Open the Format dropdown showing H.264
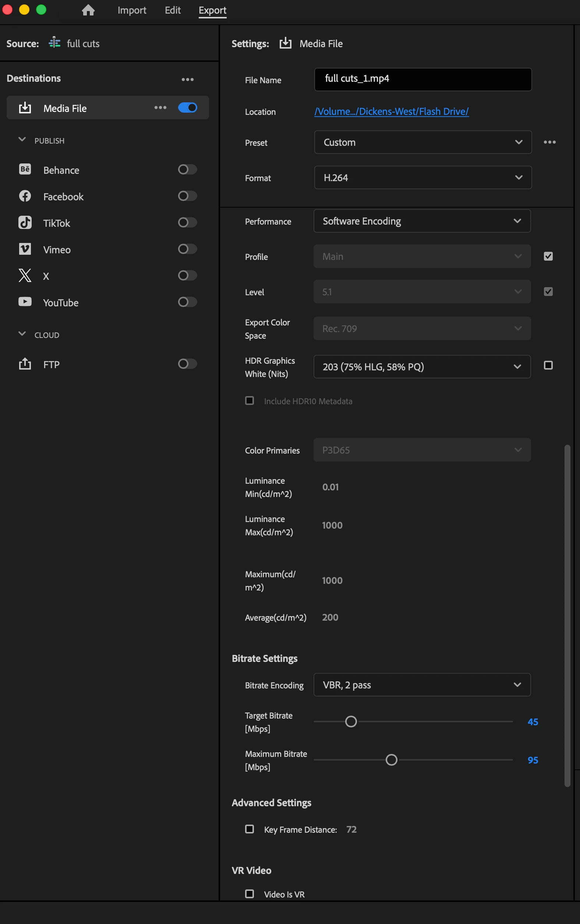 point(423,178)
